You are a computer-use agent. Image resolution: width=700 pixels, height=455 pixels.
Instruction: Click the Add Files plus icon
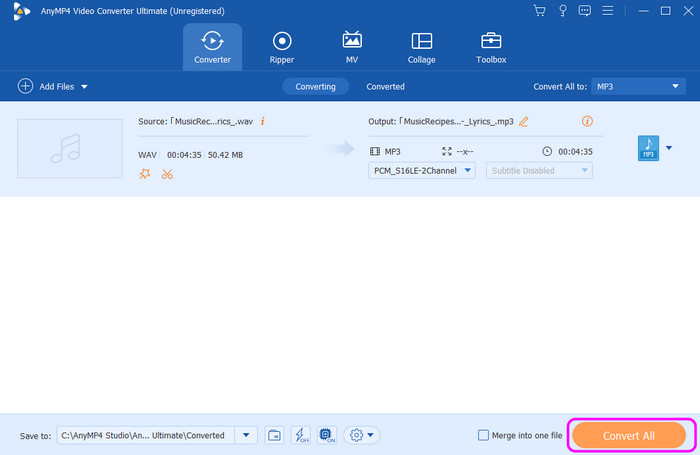tap(25, 86)
